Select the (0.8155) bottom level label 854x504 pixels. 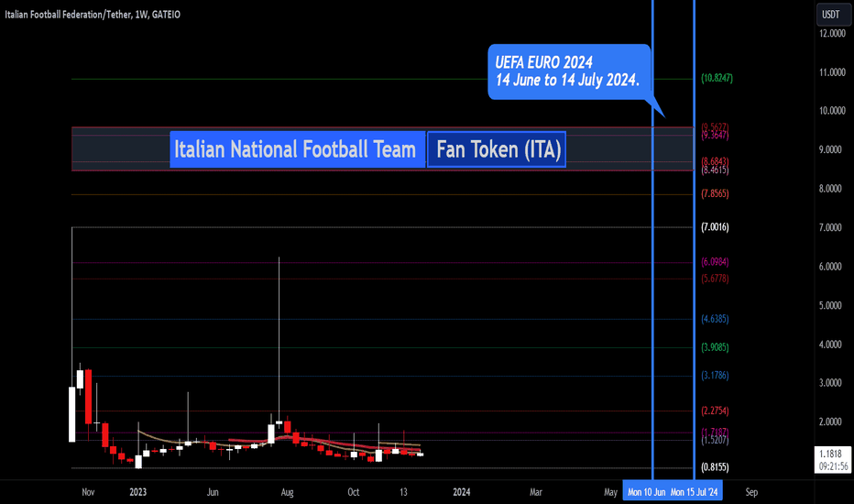[x=715, y=467]
